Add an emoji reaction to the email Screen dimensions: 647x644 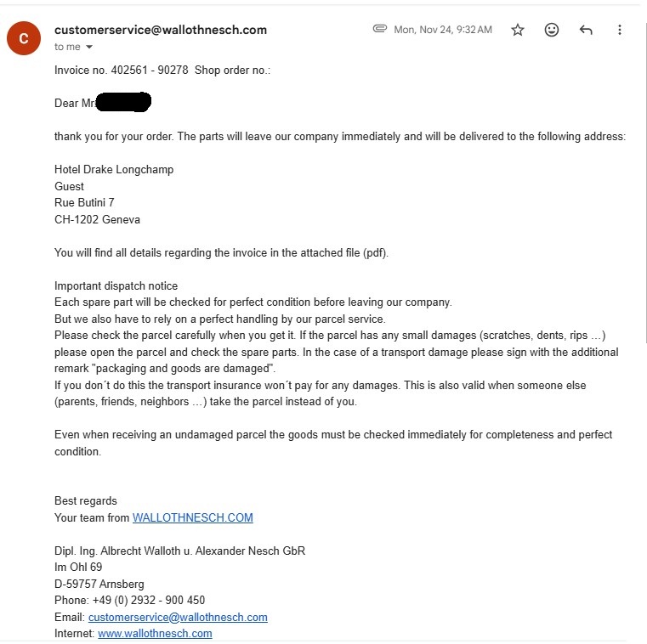click(552, 30)
